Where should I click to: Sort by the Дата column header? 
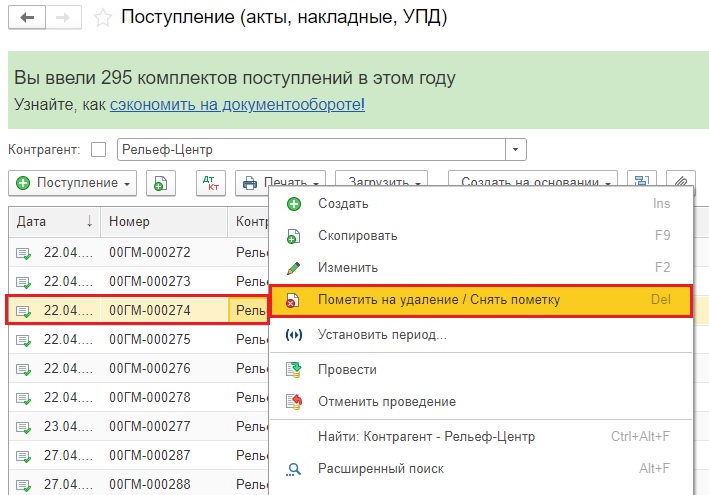pos(55,221)
